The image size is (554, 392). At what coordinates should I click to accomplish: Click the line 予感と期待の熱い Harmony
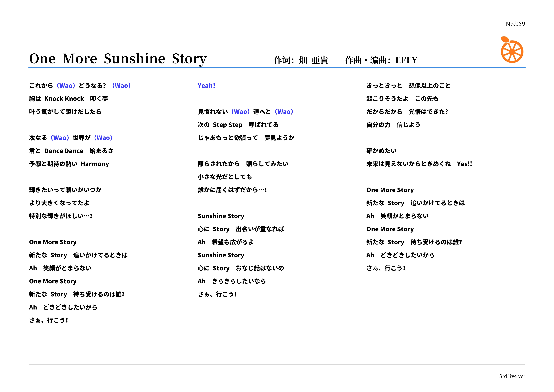click(x=69, y=164)
